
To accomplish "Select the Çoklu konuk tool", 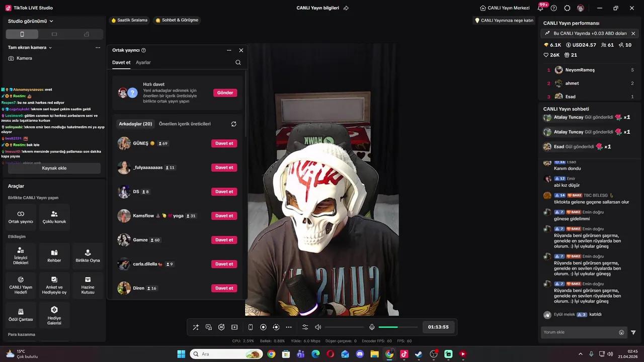I will click(x=54, y=217).
